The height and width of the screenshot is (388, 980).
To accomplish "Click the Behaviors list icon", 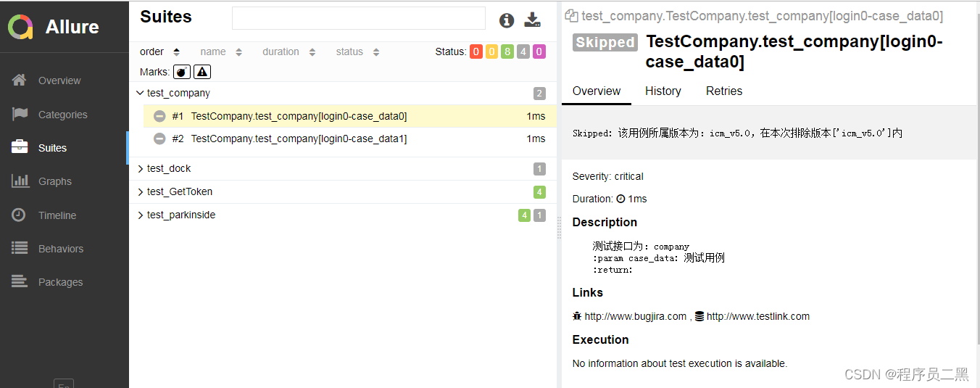I will (20, 248).
